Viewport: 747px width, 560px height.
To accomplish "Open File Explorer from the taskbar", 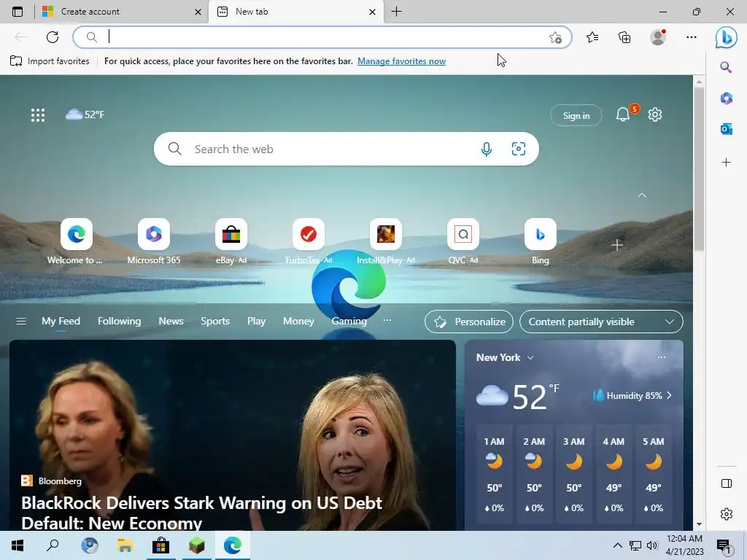I will coord(125,545).
